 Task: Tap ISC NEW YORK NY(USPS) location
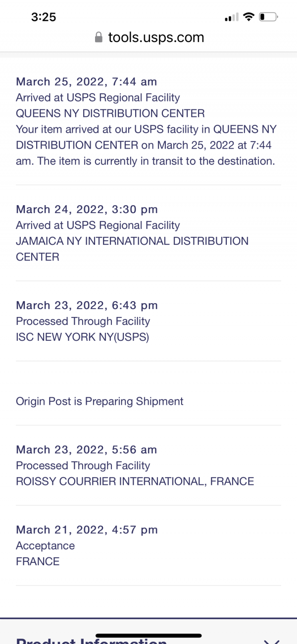[x=82, y=337]
